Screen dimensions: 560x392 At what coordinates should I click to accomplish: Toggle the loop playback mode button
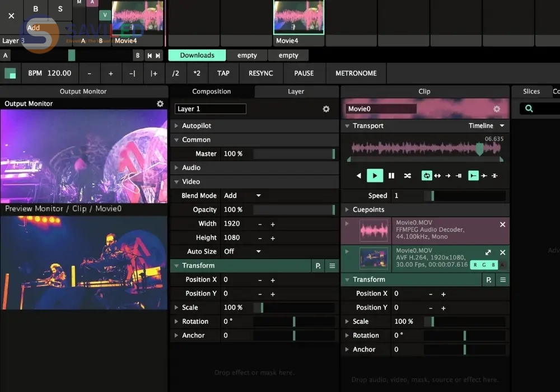coord(427,176)
